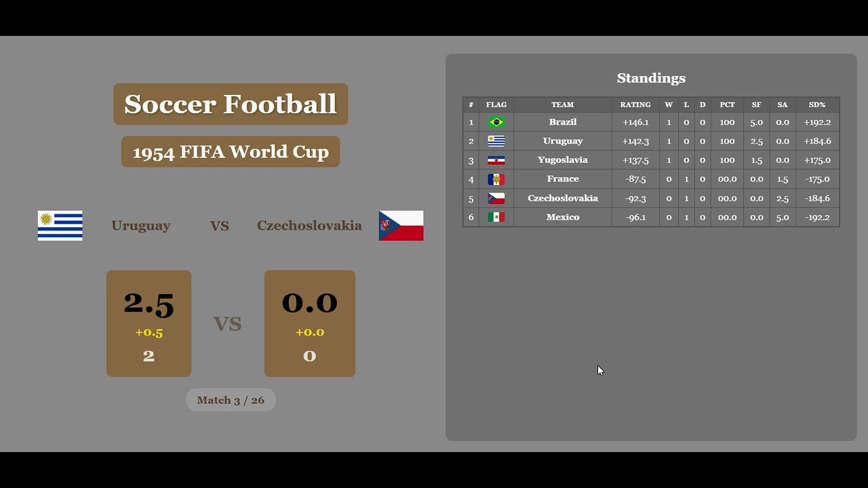The image size is (868, 488).
Task: Click rank number 1 in standings
Action: click(x=471, y=123)
